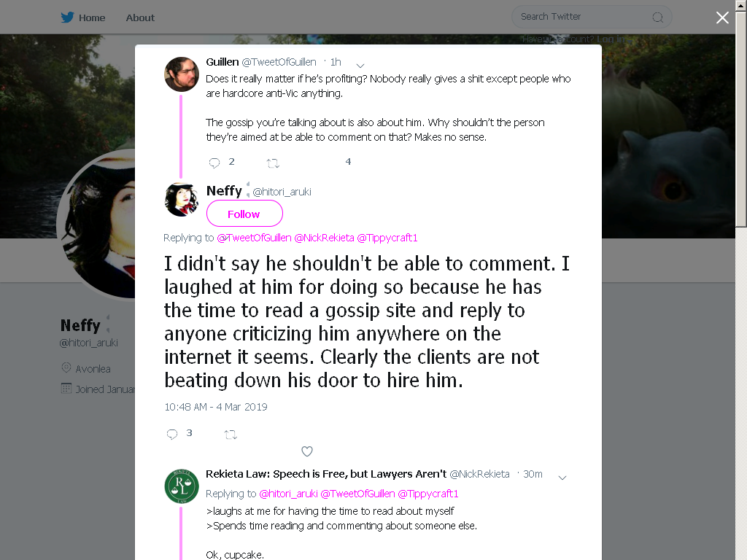Retweet Neffy's tweet
The width and height of the screenshot is (747, 560).
tap(231, 435)
